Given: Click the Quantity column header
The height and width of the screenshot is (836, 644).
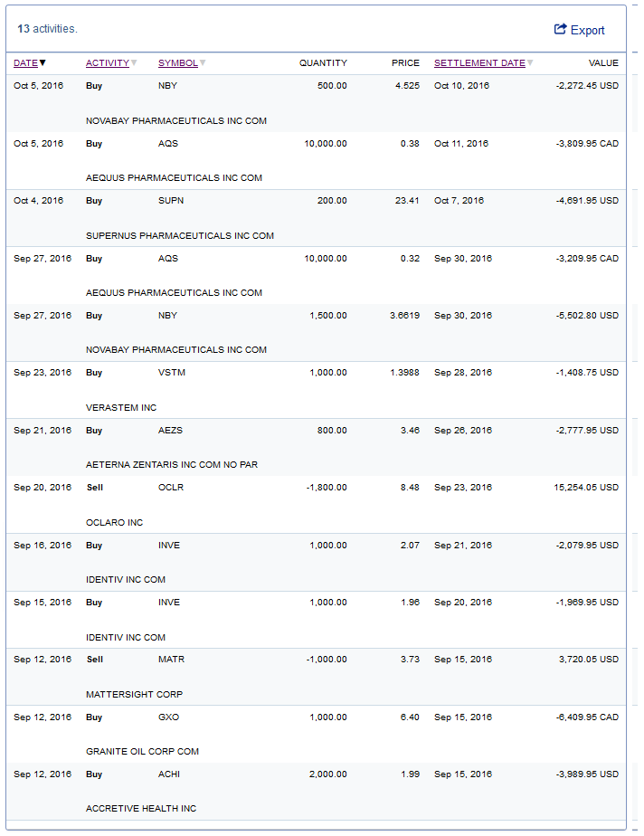Looking at the screenshot, I should 323,63.
